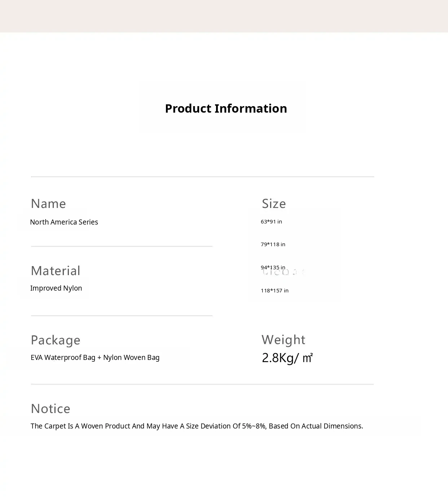This screenshot has width=448, height=500.
Task: Select the Notice section label
Action: point(50,409)
